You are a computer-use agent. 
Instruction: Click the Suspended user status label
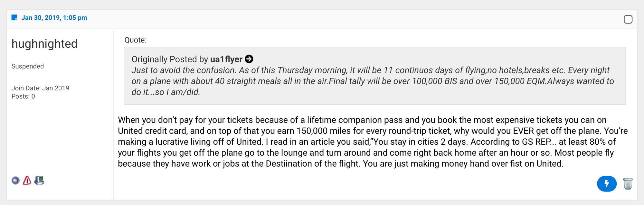click(x=28, y=66)
